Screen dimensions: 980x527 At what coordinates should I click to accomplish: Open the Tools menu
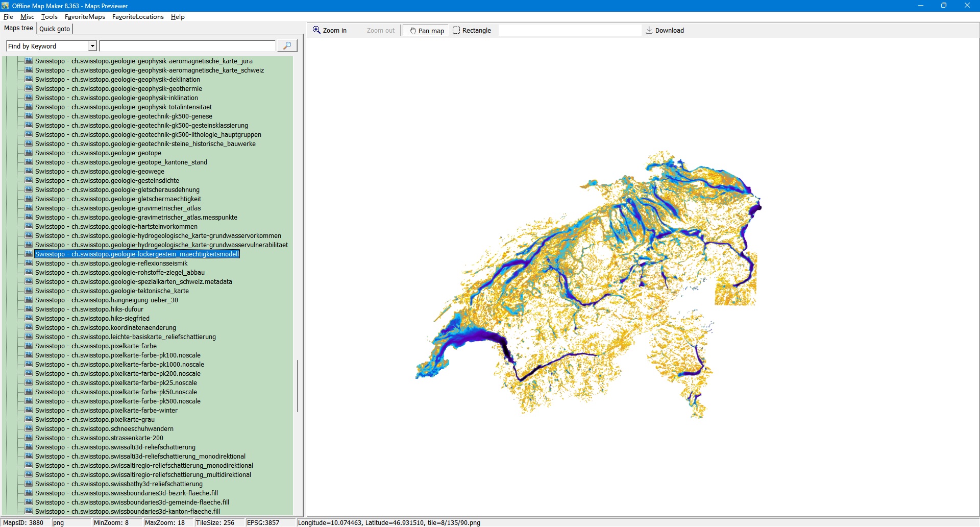tap(49, 17)
